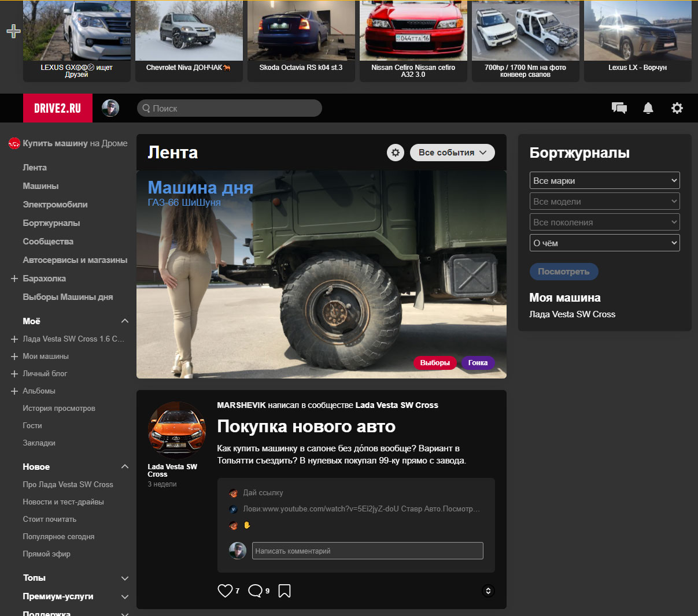Bookmark the Покупка нового авто post
698x616 pixels.
[x=284, y=591]
